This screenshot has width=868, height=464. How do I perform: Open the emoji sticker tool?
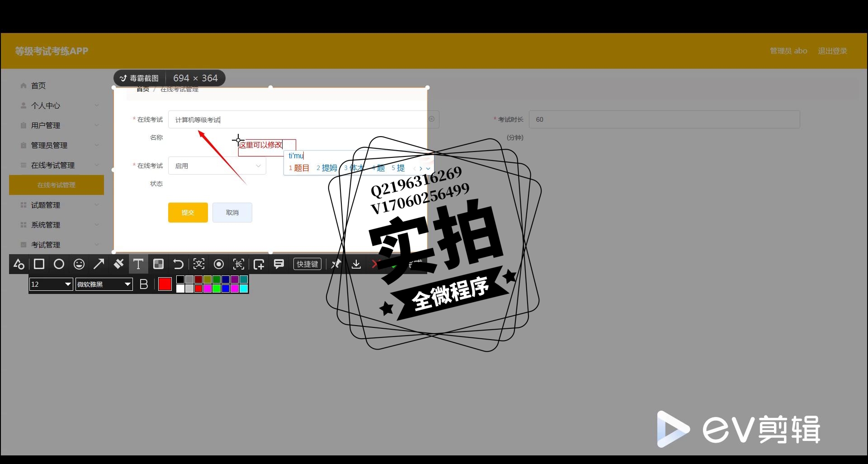pyautogui.click(x=79, y=264)
